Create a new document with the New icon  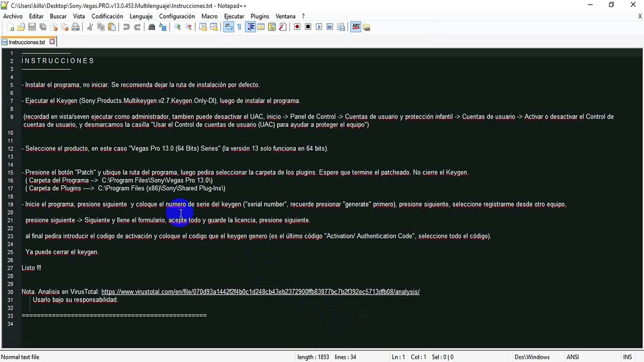pyautogui.click(x=11, y=27)
